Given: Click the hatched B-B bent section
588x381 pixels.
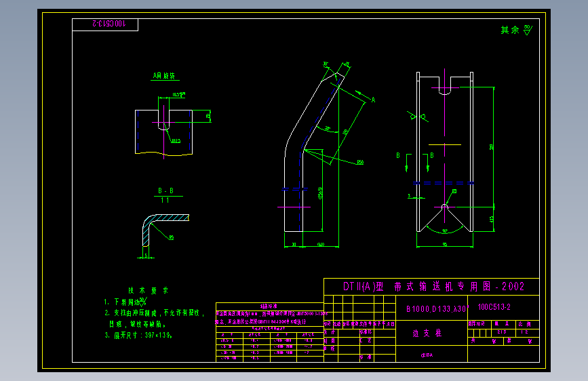Looking at the screenshot, I should point(164,228).
